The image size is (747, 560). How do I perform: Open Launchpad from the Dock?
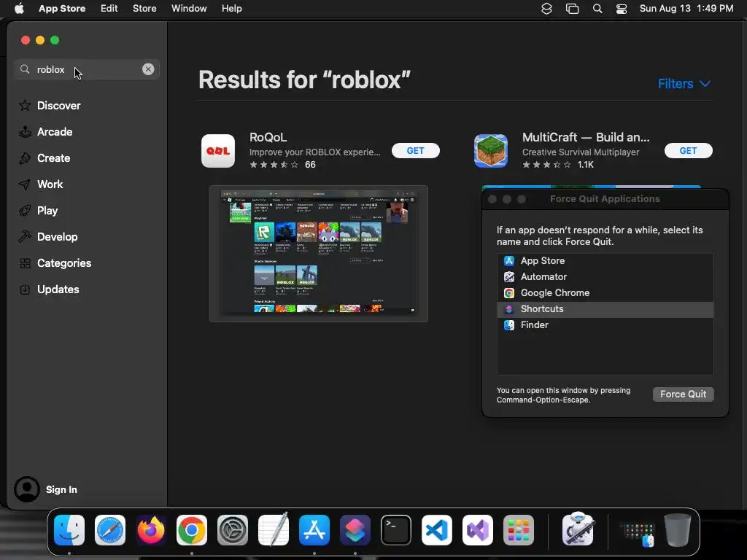(519, 530)
